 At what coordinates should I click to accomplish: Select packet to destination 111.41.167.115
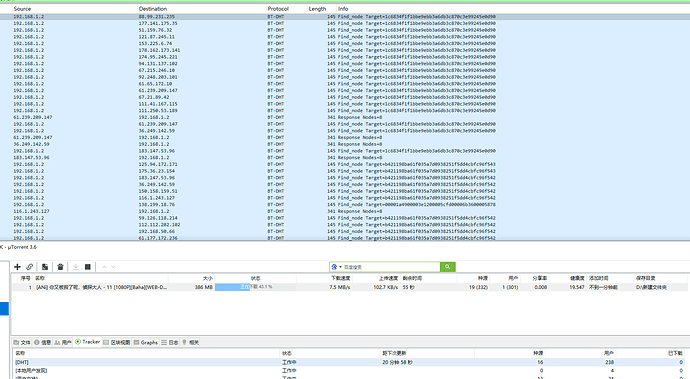(345, 104)
